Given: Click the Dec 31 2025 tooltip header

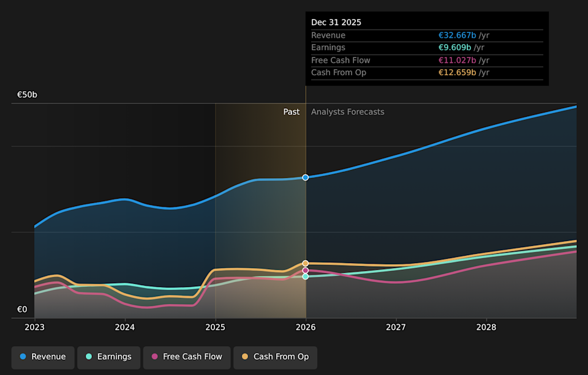Looking at the screenshot, I should click(x=336, y=23).
